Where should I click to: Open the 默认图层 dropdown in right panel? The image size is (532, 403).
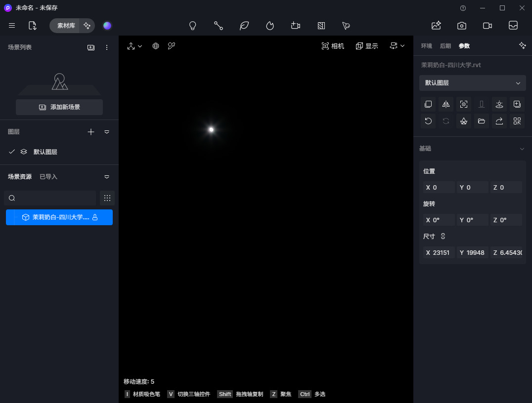pyautogui.click(x=472, y=83)
